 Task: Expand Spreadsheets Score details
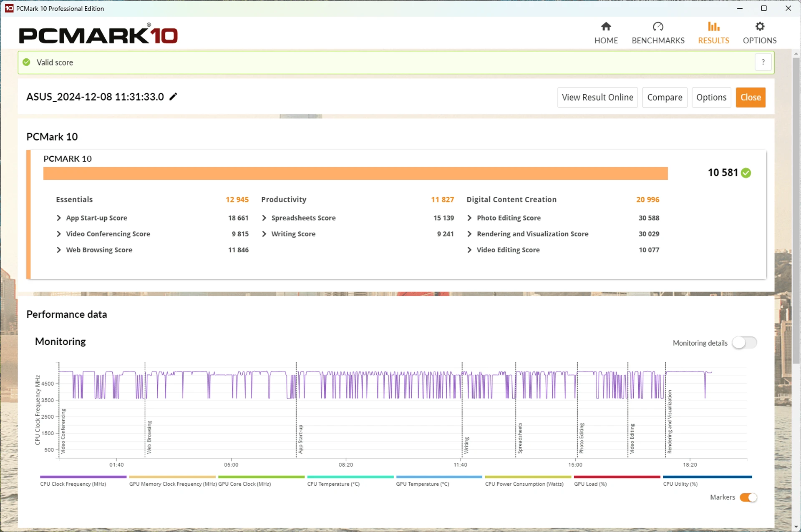tap(264, 218)
